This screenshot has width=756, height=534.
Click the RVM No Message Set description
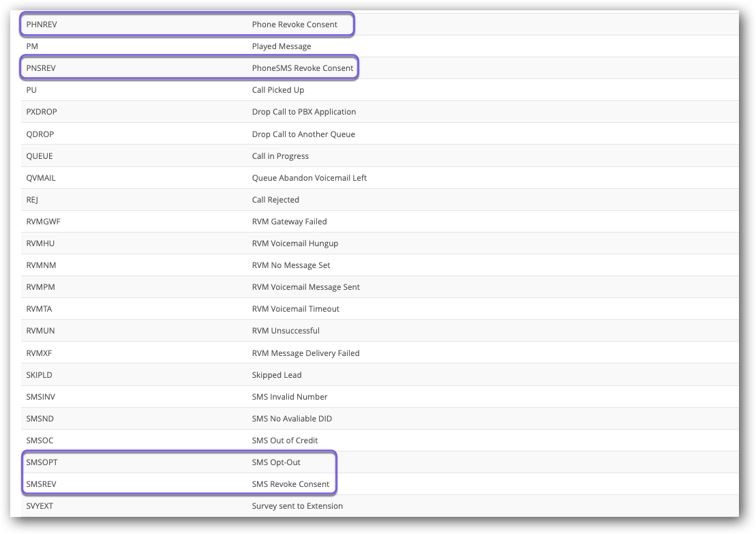point(291,265)
